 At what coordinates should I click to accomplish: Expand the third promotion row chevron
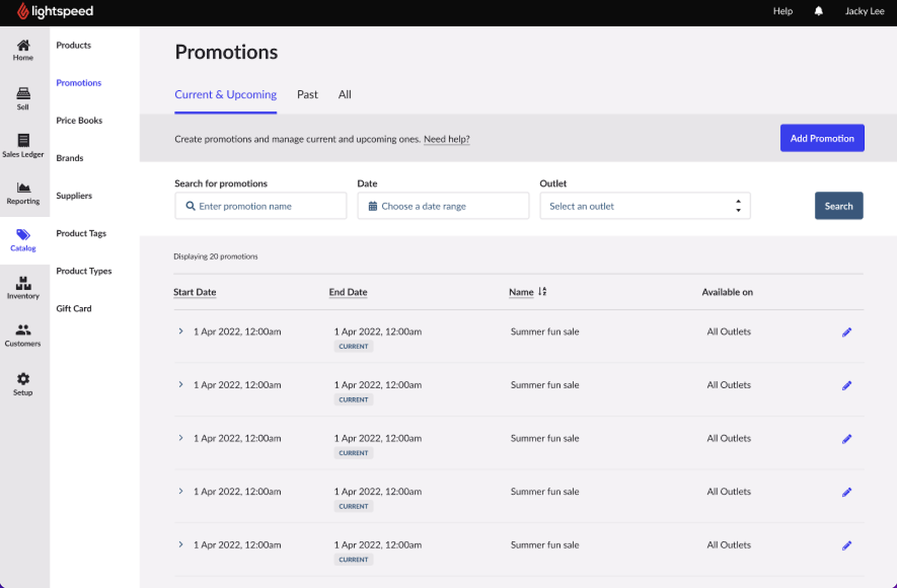(181, 438)
